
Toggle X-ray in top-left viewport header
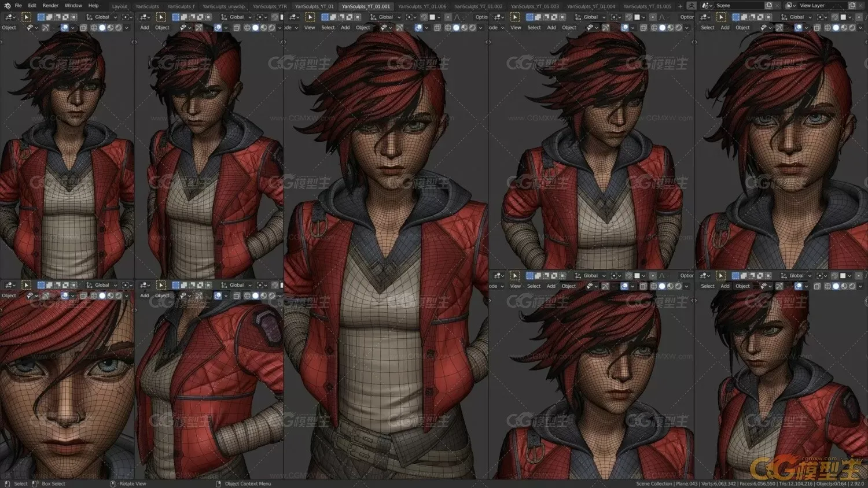point(83,27)
